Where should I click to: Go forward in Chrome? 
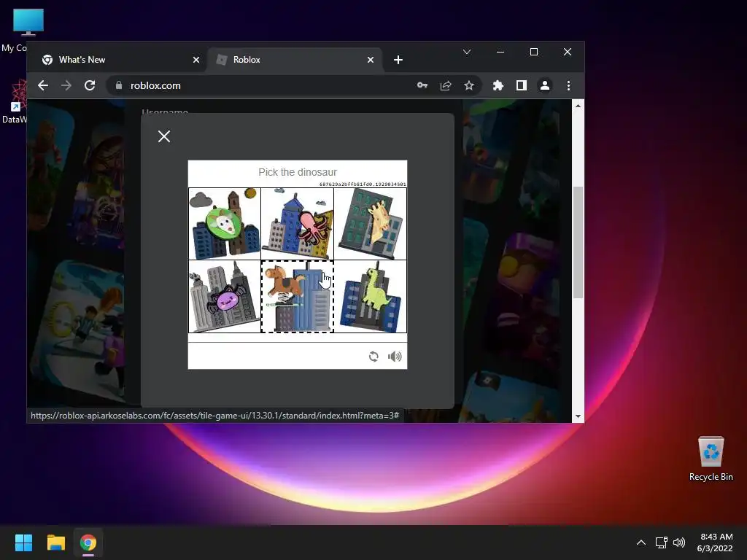point(66,86)
